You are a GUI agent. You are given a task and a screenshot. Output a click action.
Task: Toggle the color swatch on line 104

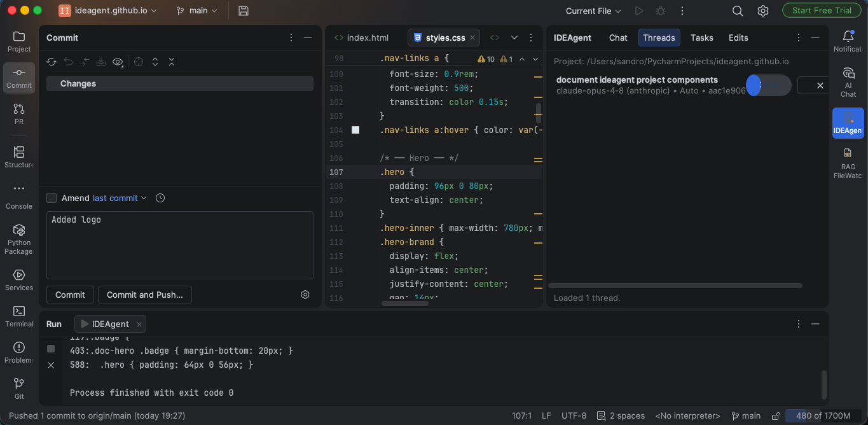[x=355, y=130]
